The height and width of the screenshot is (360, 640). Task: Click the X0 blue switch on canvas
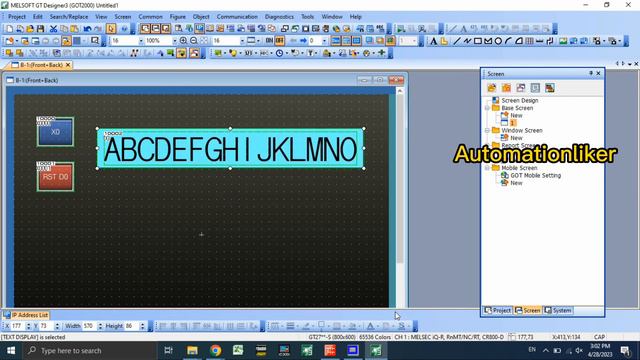pos(56,132)
